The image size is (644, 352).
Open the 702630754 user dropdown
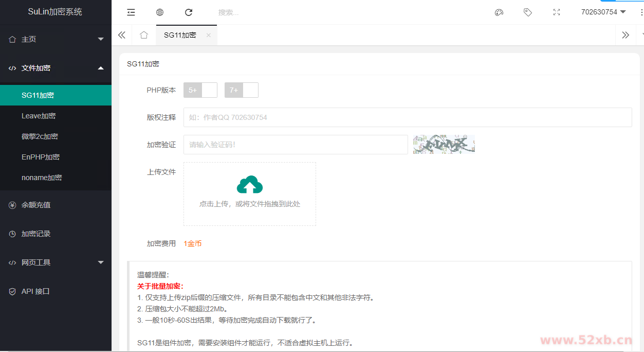[x=603, y=12]
